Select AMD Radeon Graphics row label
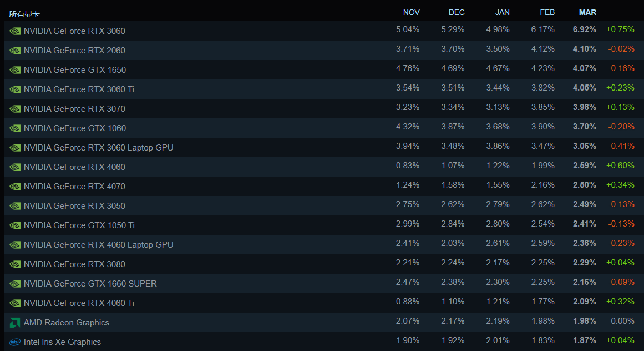The width and height of the screenshot is (644, 351). click(67, 323)
